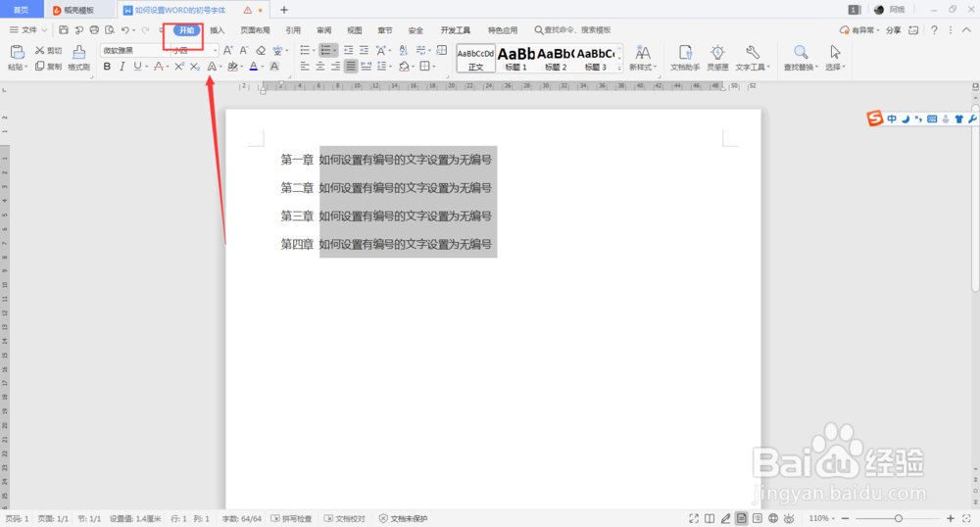Image resolution: width=980 pixels, height=527 pixels.
Task: Toggle Italic formatting
Action: [122, 67]
